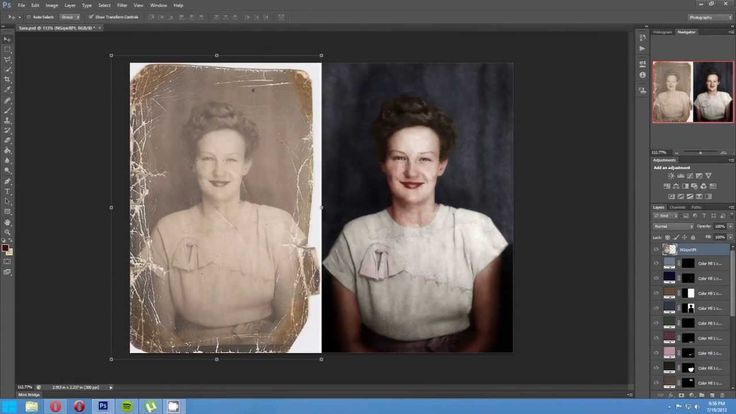Open Spotify from the taskbar
Viewport: 736px width, 414px height.
click(127, 406)
